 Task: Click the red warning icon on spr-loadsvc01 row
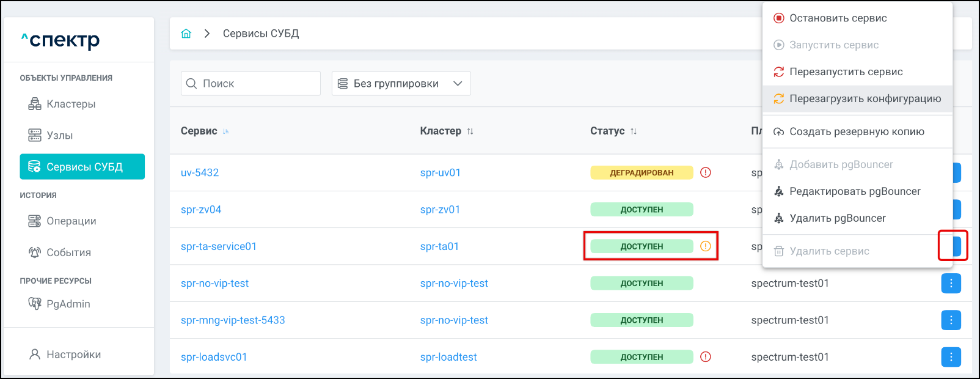pos(705,357)
